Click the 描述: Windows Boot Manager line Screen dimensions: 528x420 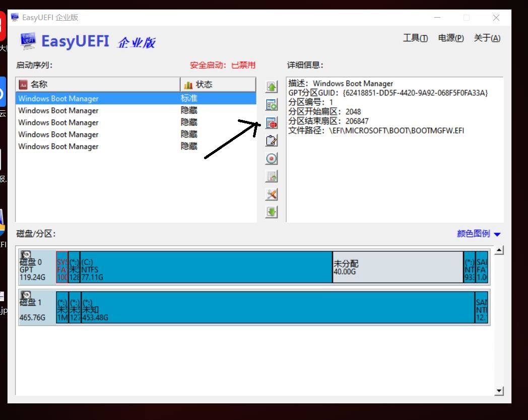coord(341,84)
